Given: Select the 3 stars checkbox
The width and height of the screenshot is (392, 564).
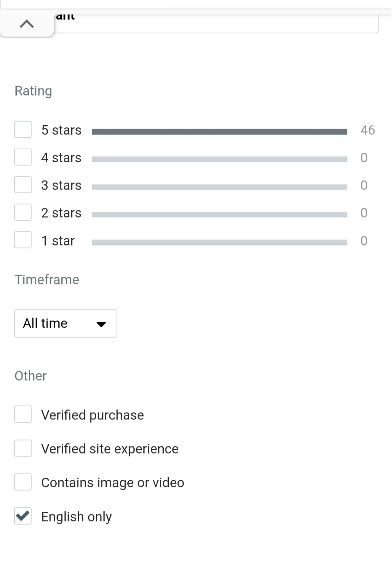Looking at the screenshot, I should (23, 184).
